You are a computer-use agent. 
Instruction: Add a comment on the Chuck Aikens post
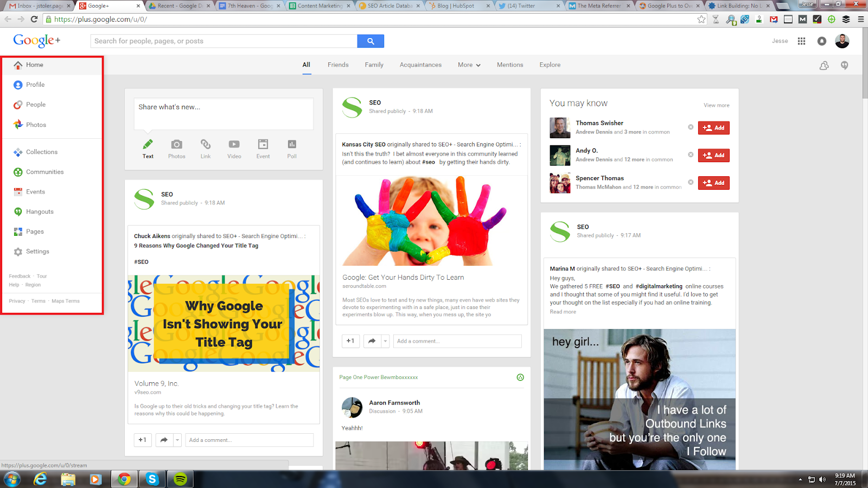[x=250, y=440]
